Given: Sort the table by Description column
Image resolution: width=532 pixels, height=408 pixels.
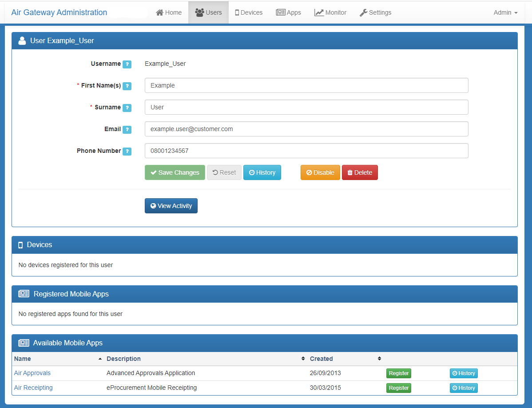Looking at the screenshot, I should coord(205,359).
